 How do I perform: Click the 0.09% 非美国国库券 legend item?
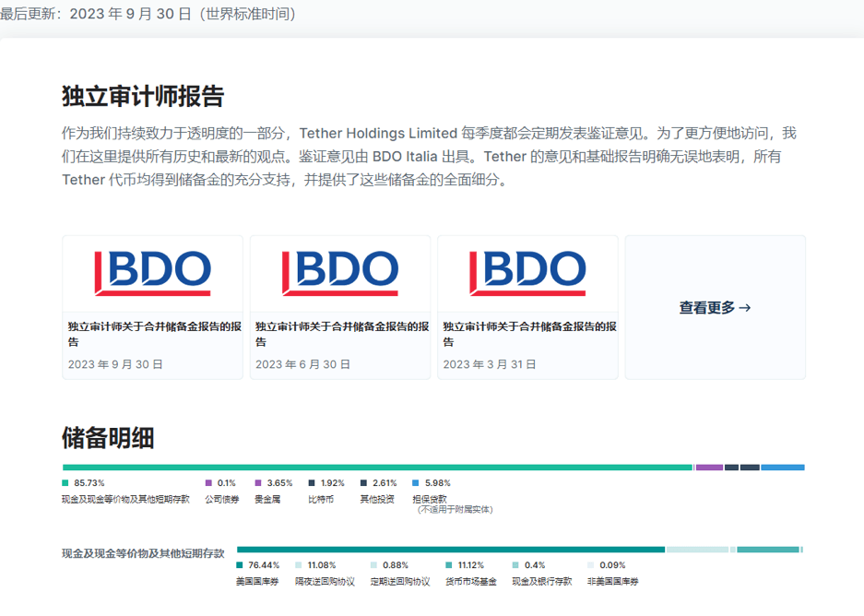pos(590,565)
